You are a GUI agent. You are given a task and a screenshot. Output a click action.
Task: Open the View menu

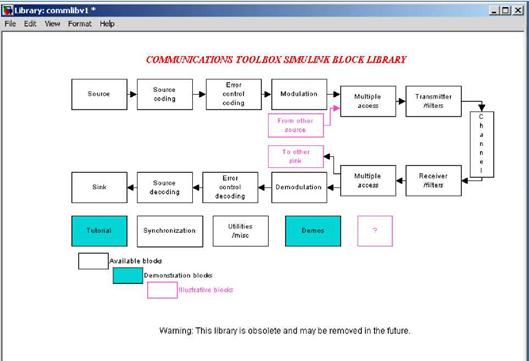pyautogui.click(x=52, y=24)
